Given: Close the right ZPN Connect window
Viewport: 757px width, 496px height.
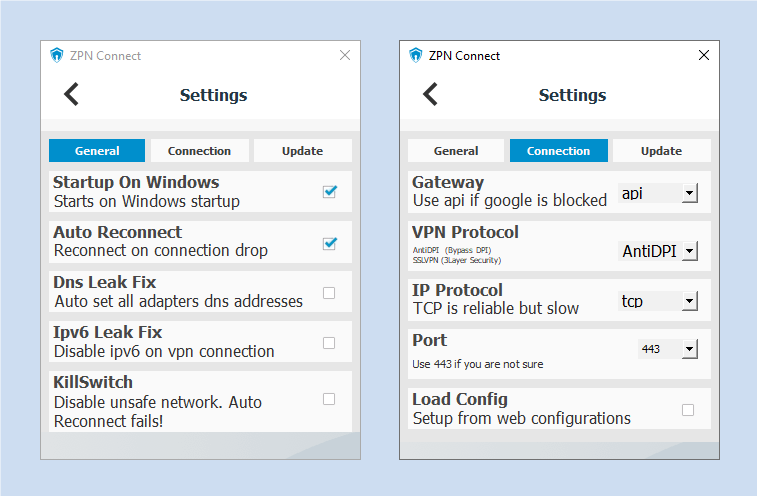Looking at the screenshot, I should [x=704, y=55].
